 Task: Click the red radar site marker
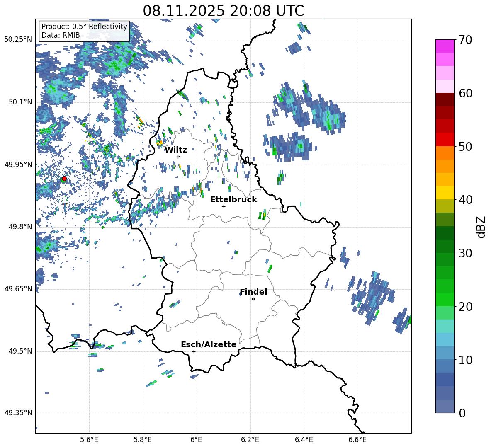64,178
